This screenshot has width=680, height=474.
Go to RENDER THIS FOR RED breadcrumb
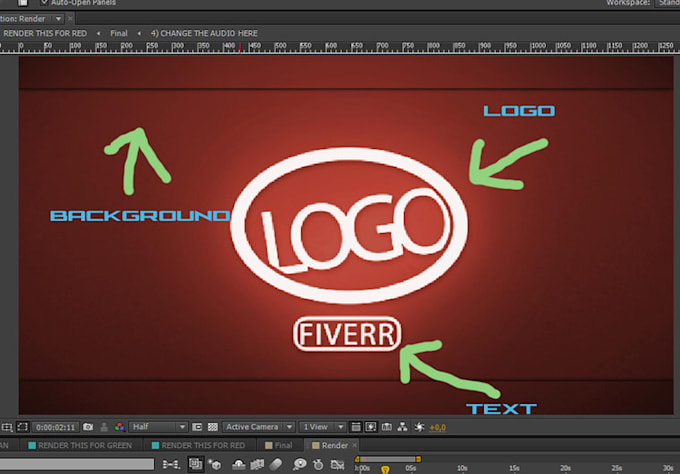click(45, 33)
